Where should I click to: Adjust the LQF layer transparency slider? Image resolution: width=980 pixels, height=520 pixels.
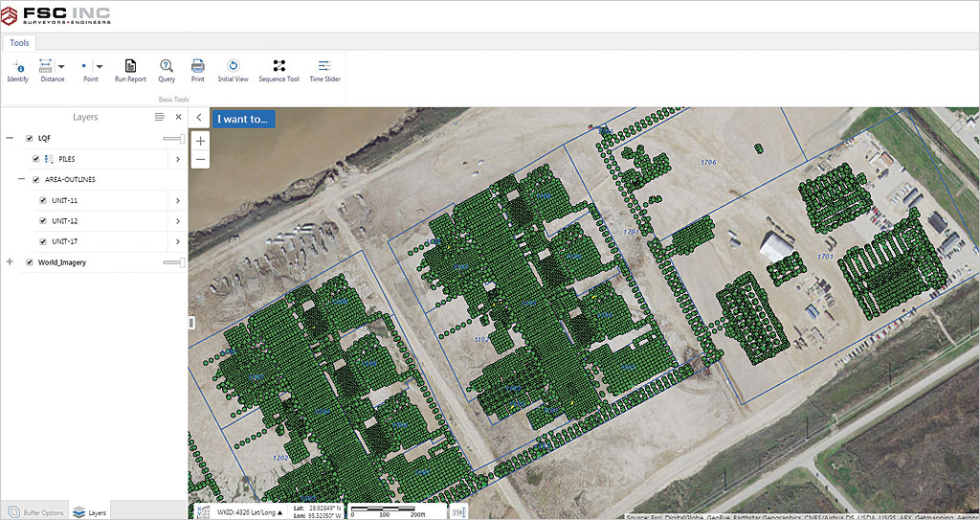tap(174, 139)
